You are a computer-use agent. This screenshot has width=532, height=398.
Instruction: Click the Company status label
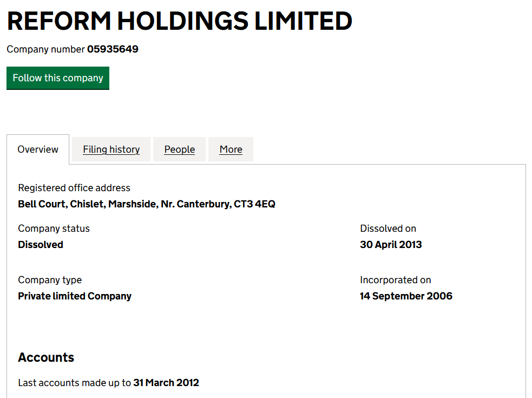coord(54,229)
